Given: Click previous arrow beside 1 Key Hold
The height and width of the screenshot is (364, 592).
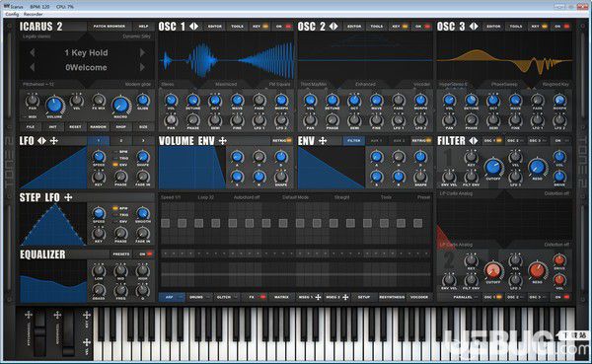Looking at the screenshot, I should click(x=33, y=52).
